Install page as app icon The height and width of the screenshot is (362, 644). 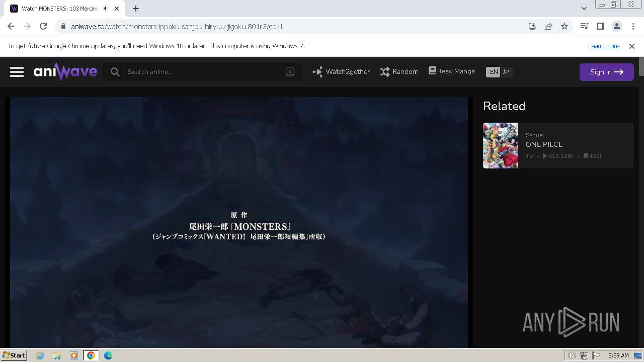532,26
